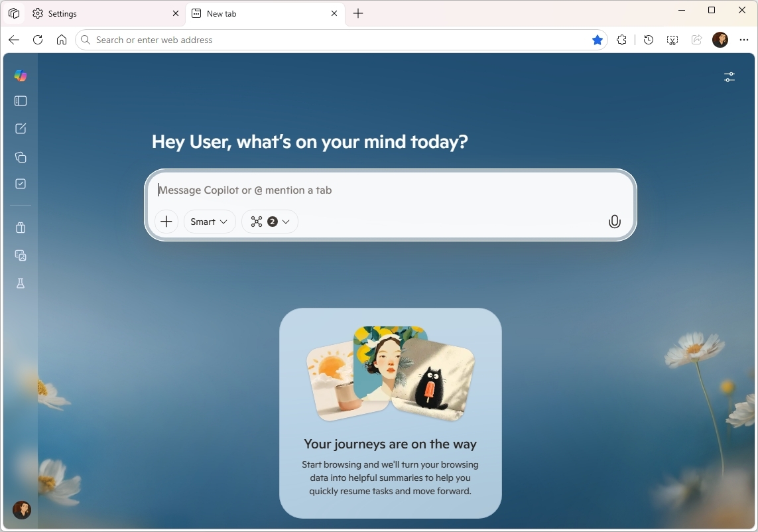This screenshot has width=758, height=532.
Task: Open the shopping icon in the sidebar
Action: [20, 228]
